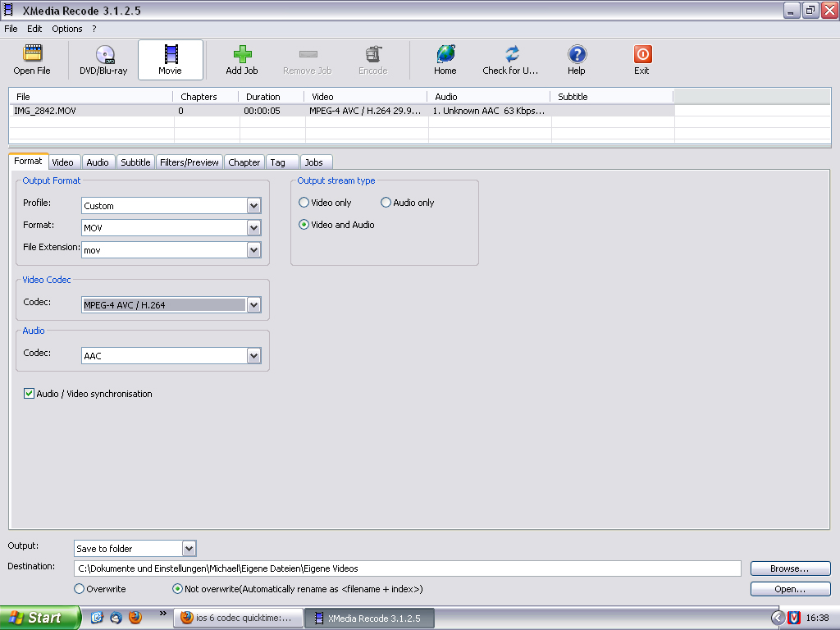Screen dimensions: 840x630
Task: Open the File menu
Action: (11, 29)
